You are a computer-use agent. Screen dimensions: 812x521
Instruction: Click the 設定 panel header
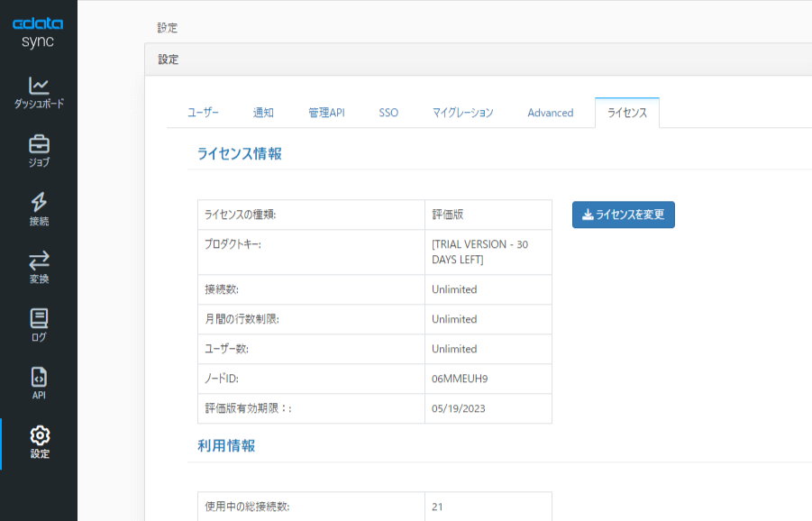point(478,59)
